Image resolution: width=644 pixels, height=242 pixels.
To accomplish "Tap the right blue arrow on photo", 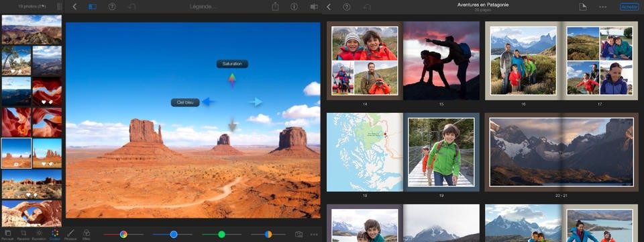I will point(256,102).
